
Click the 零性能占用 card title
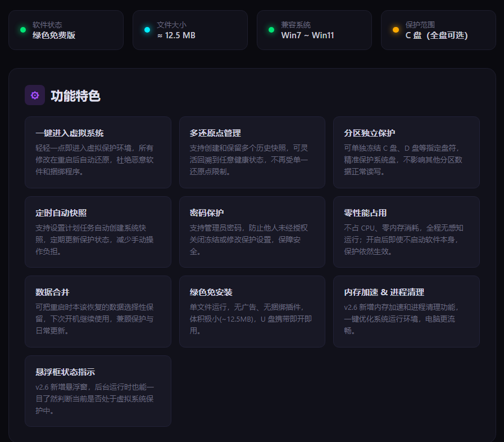[365, 213]
